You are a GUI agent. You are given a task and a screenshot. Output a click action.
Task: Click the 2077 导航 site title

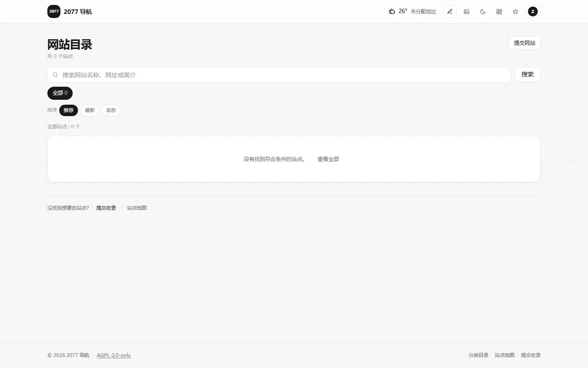pyautogui.click(x=78, y=11)
